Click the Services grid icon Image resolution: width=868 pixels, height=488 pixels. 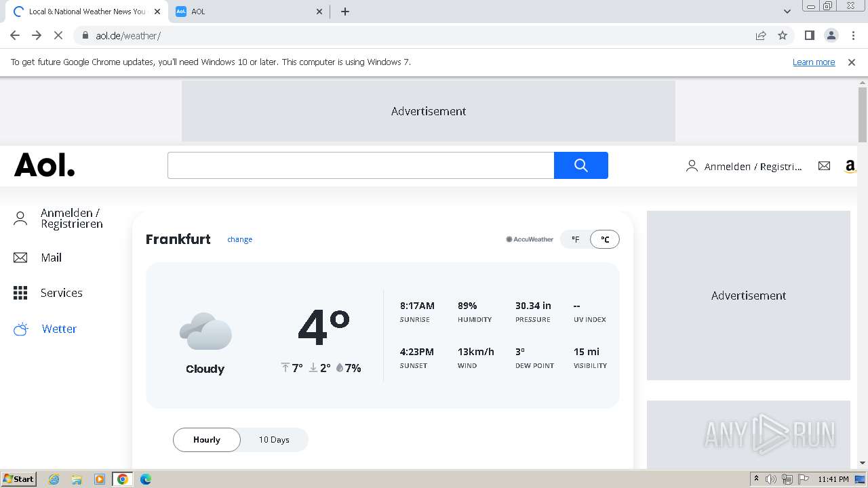point(20,293)
